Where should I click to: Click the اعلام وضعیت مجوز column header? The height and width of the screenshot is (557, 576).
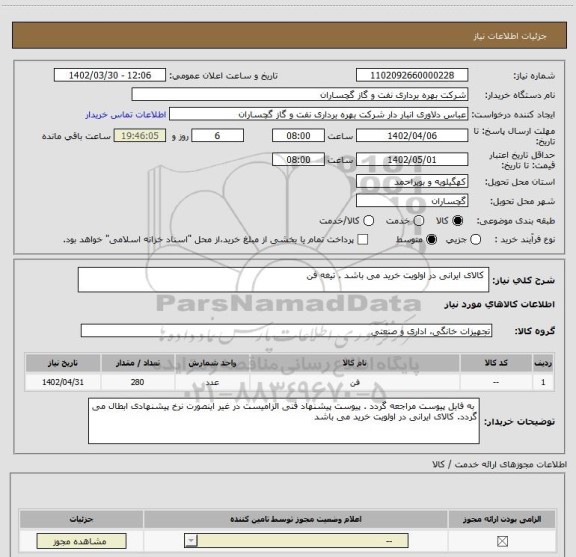(x=296, y=519)
